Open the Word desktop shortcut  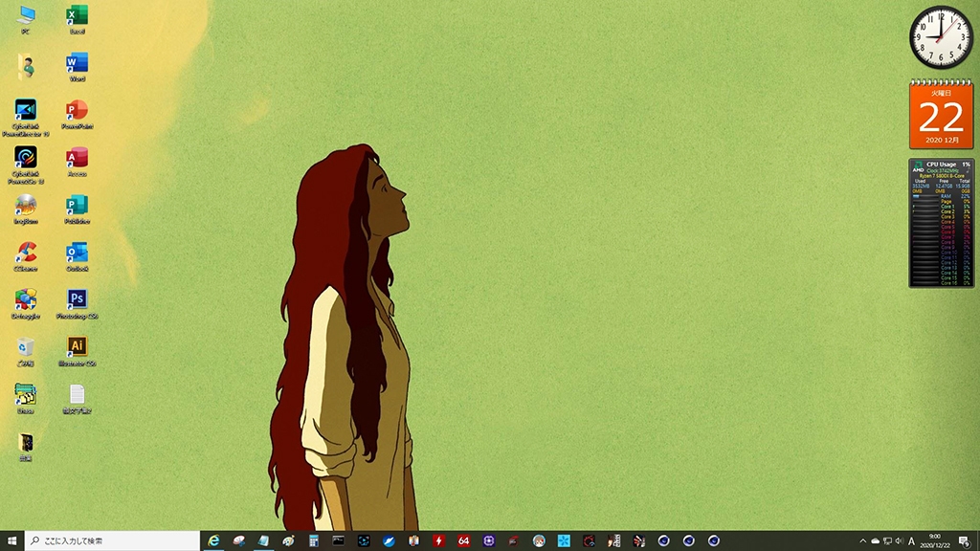coord(77,64)
